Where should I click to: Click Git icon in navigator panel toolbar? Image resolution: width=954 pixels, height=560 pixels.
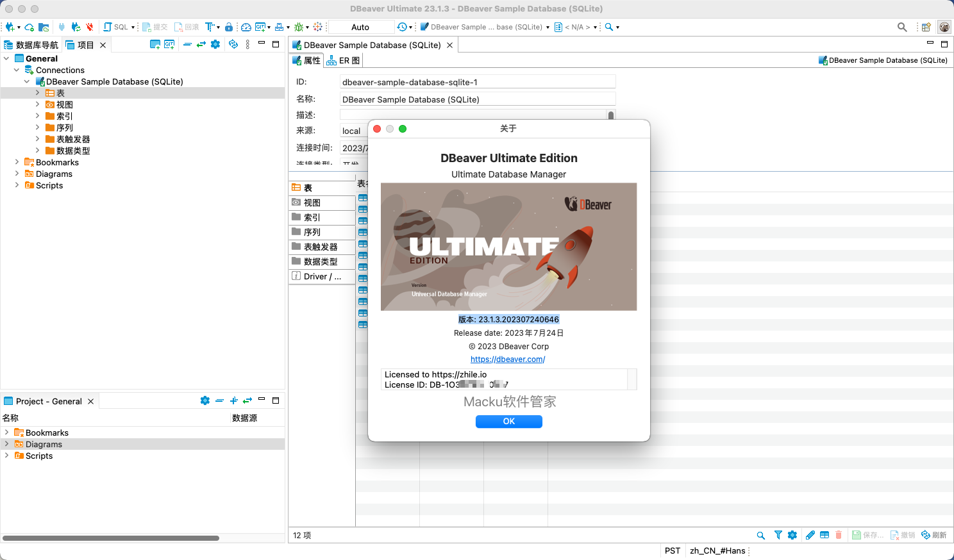click(169, 44)
